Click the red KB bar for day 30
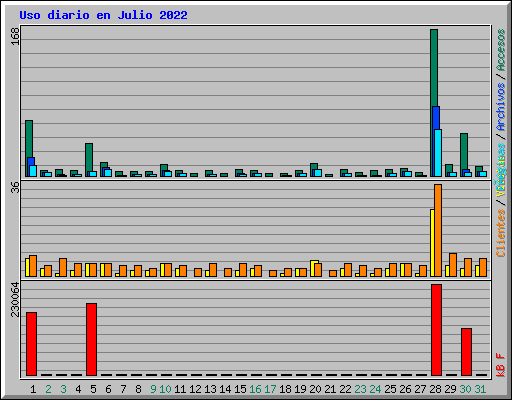Viewport: 512px width, 400px height. 466,352
